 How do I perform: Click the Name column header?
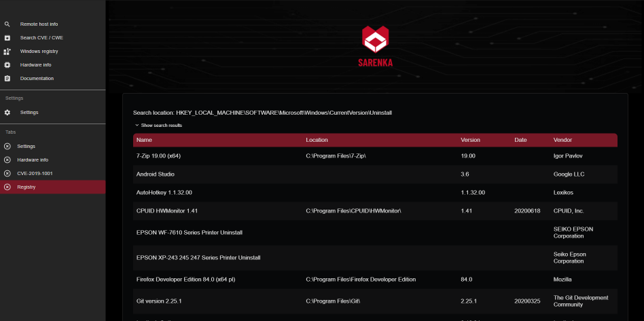point(144,140)
